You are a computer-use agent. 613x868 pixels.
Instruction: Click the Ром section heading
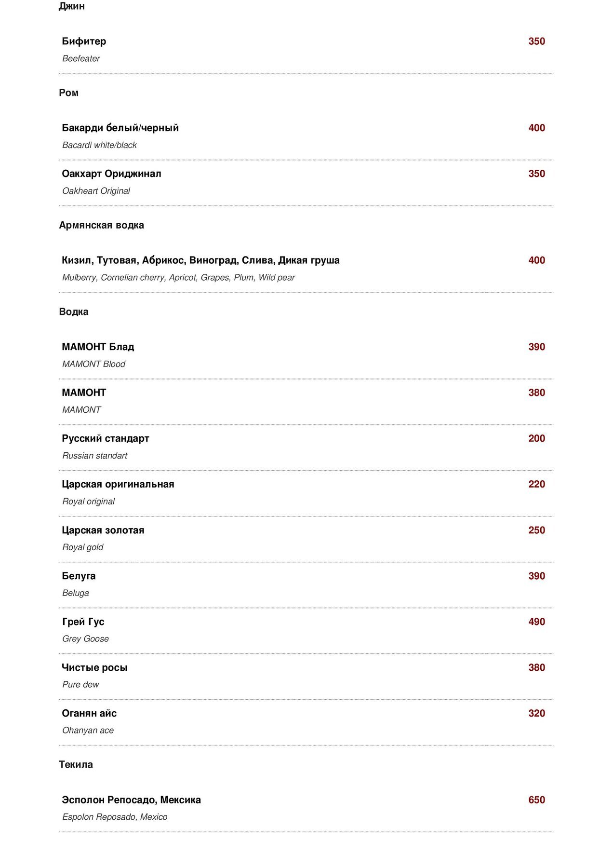tap(68, 93)
